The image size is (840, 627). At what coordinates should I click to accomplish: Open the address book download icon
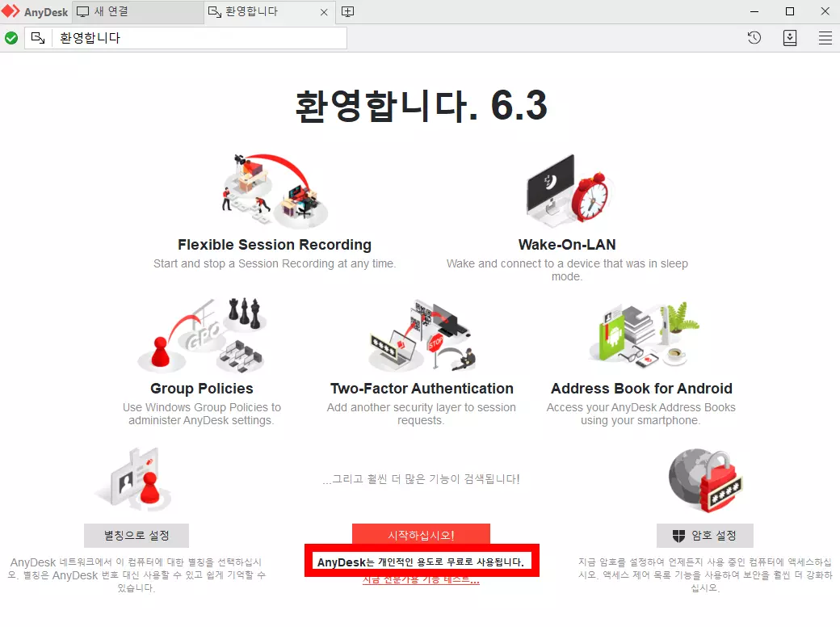[790, 38]
